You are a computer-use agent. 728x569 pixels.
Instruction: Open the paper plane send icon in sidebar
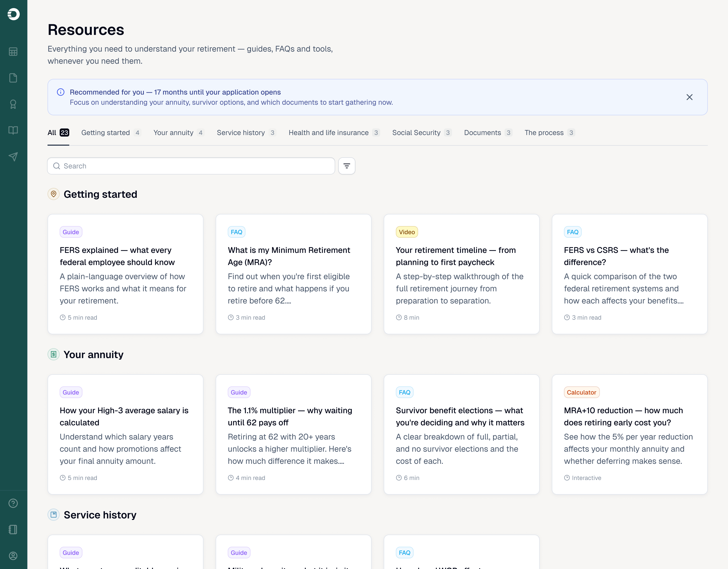point(13,157)
